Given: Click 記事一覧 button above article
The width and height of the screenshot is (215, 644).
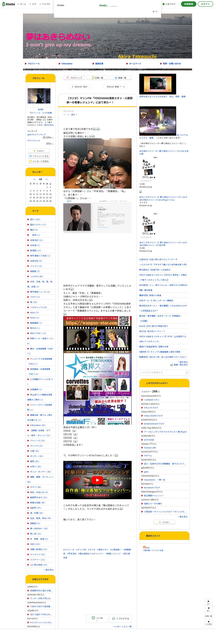Looking at the screenshot, I should [x=97, y=78].
